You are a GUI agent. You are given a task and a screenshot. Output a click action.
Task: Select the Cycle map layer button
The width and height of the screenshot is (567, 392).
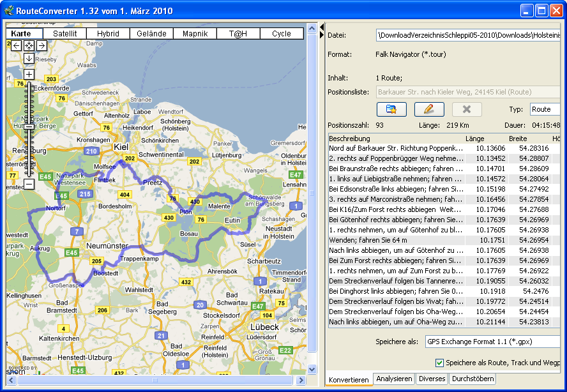(281, 34)
